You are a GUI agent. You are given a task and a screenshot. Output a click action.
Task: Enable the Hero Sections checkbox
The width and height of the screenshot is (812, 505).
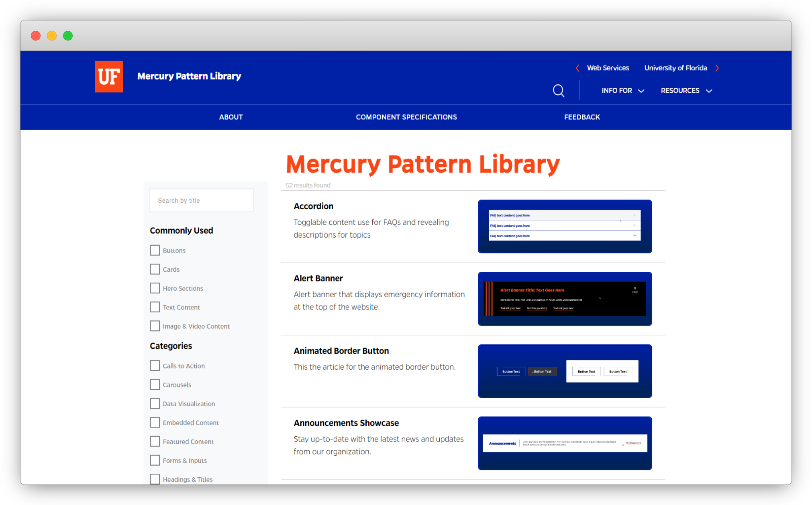(x=155, y=288)
